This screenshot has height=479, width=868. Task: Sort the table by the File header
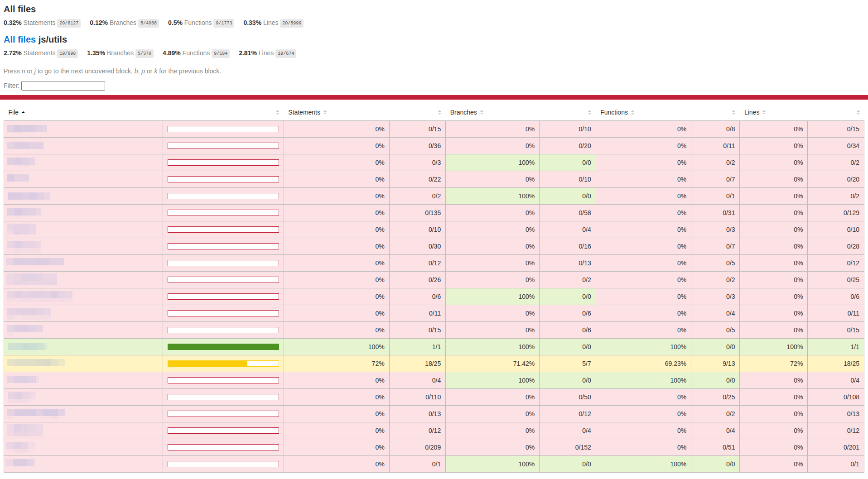[14, 112]
